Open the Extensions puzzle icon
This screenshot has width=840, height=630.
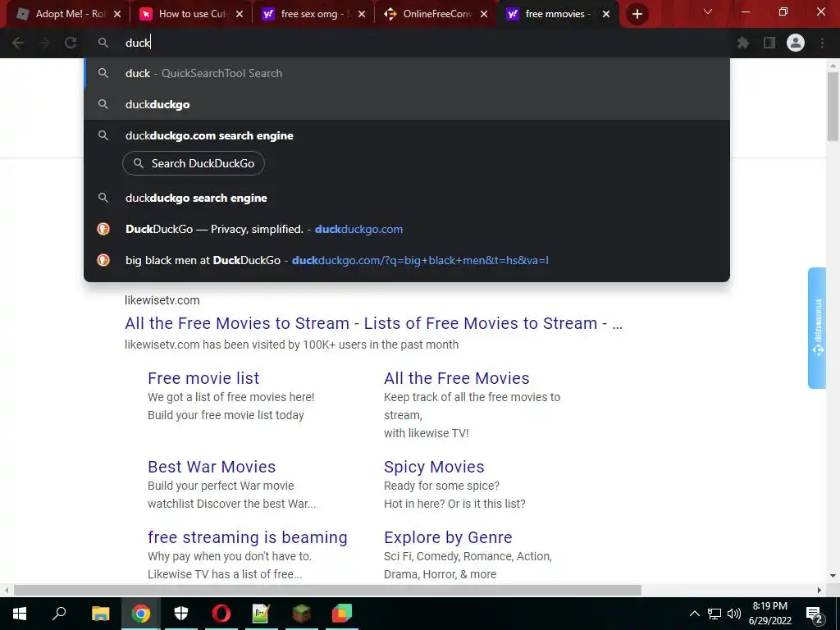[x=743, y=43]
